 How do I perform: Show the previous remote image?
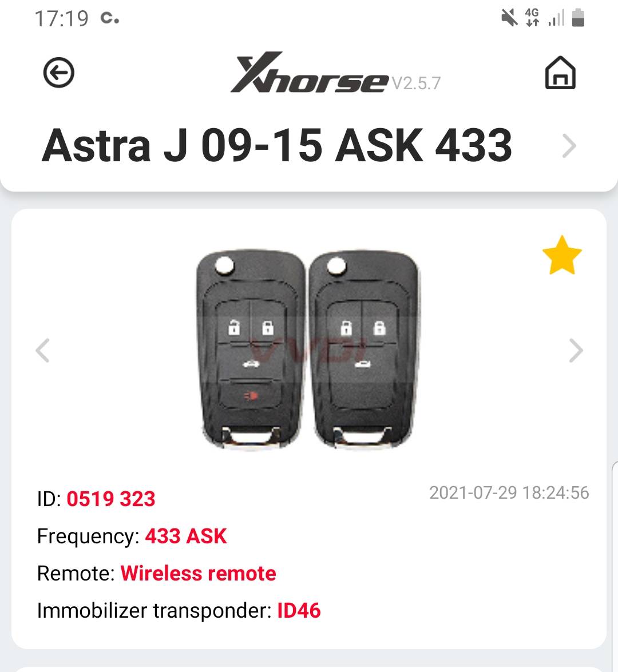point(42,350)
